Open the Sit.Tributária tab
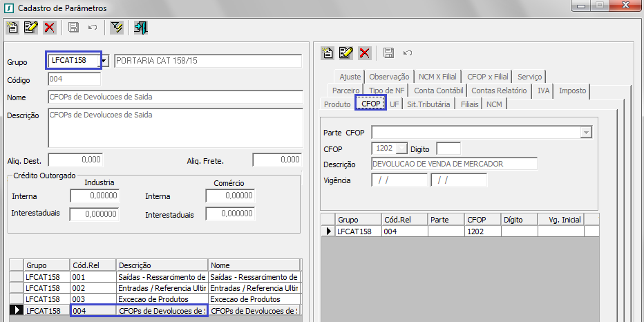Viewport: 644px width, 322px height. [428, 104]
